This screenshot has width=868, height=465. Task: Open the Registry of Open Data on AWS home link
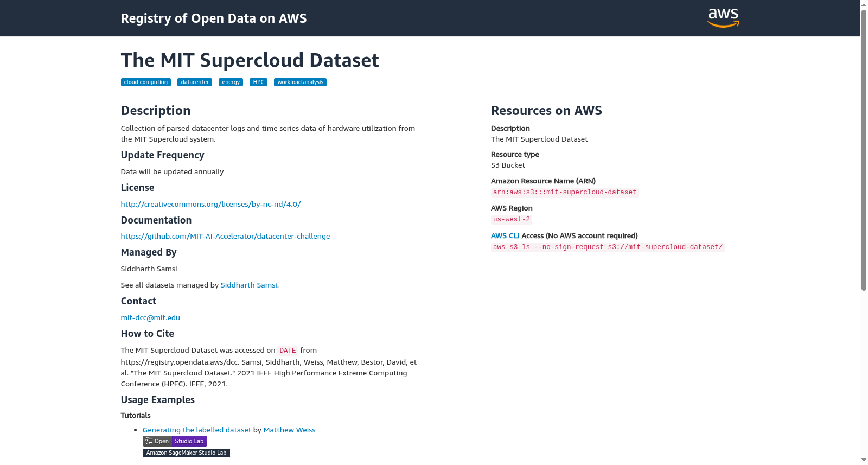point(214,18)
